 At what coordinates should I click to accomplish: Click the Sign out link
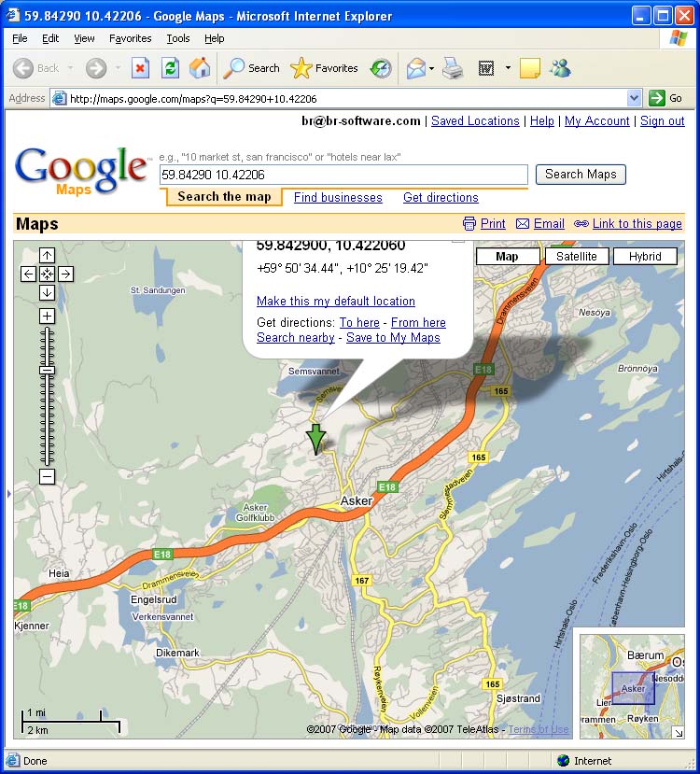pos(662,121)
